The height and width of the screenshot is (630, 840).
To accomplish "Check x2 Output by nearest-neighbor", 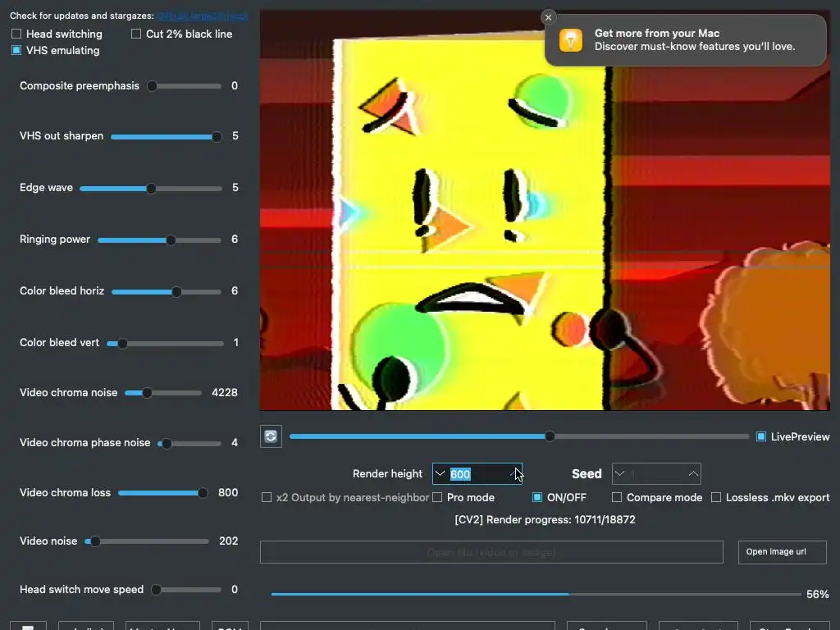I will [267, 497].
